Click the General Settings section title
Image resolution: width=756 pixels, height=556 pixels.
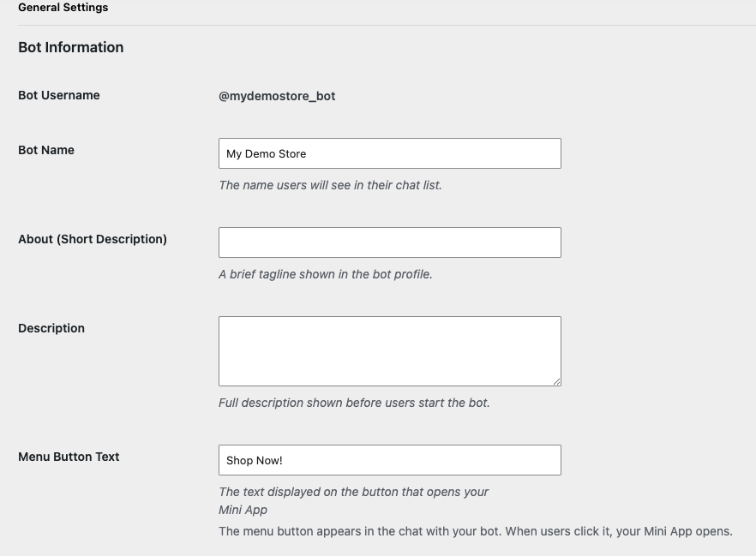[63, 8]
